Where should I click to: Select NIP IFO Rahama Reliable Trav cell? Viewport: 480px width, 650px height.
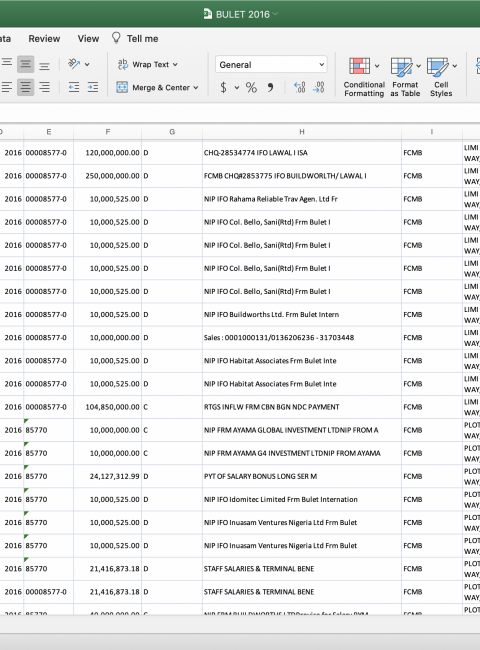[x=302, y=199]
